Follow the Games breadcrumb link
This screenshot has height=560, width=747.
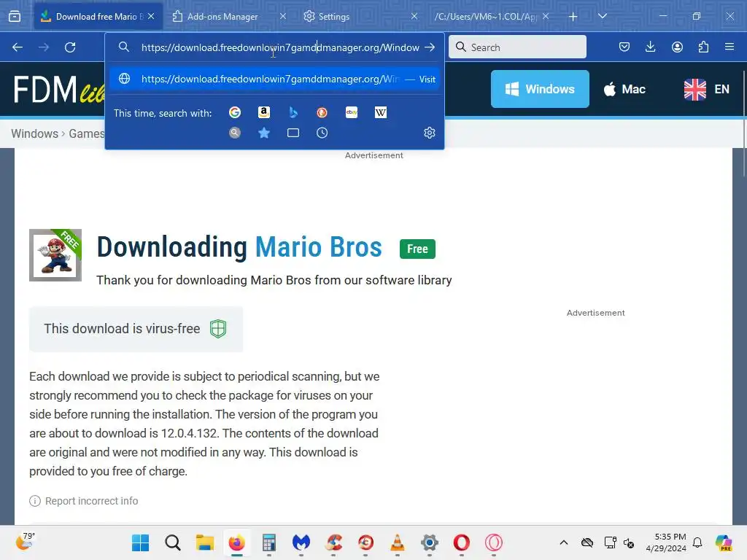[x=86, y=134]
